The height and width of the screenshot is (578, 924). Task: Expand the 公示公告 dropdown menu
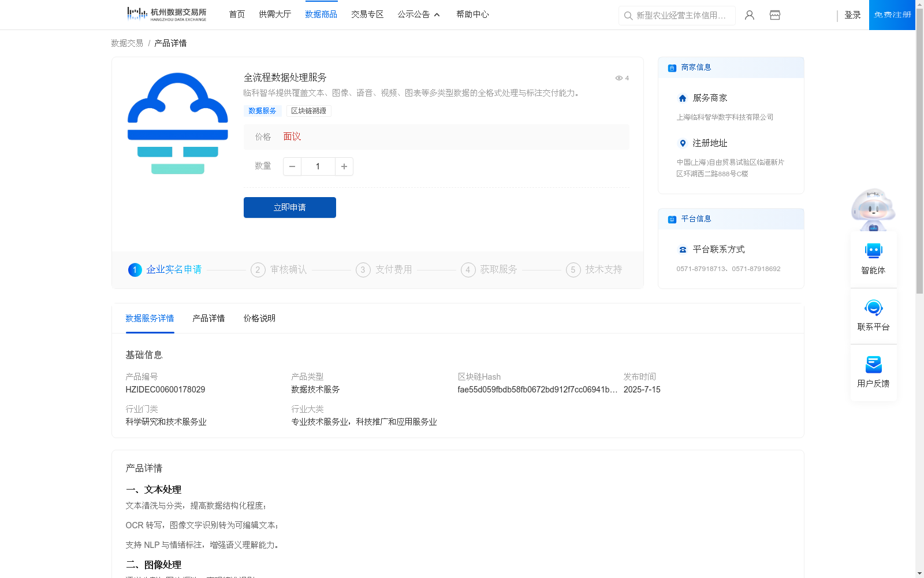point(419,14)
